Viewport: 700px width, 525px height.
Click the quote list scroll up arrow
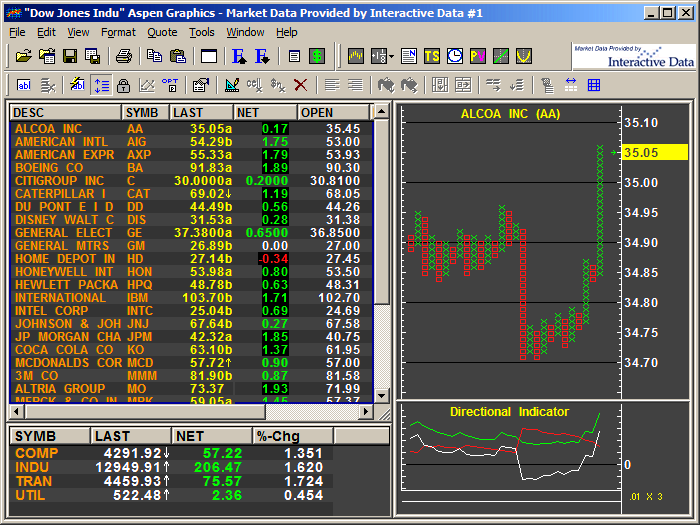pos(382,111)
